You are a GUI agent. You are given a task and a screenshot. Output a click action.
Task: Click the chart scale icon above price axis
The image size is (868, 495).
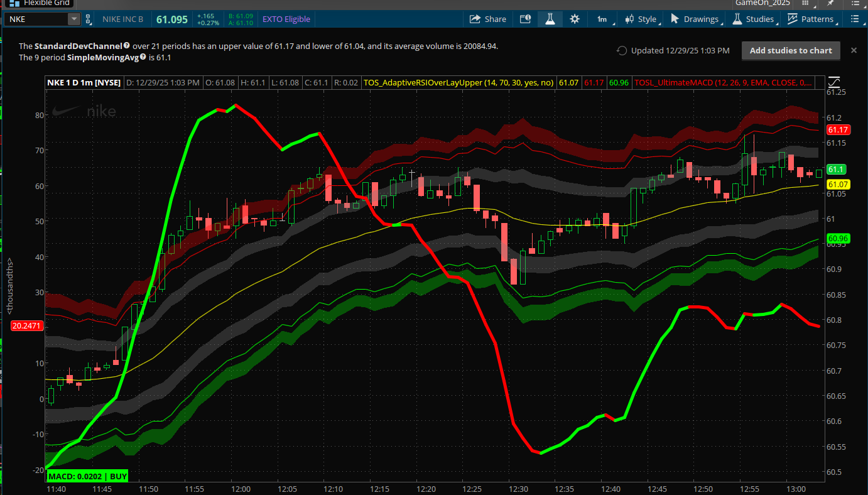(x=834, y=82)
